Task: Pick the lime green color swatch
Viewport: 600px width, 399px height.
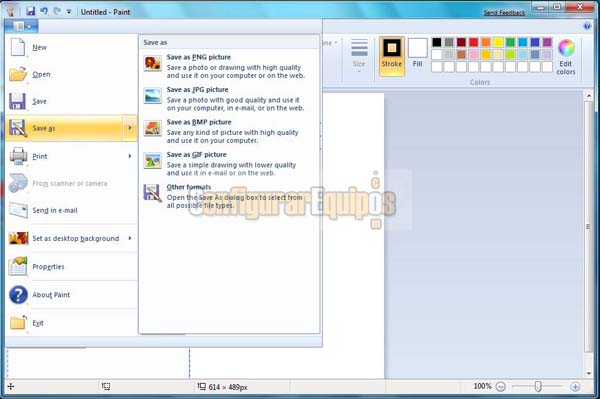Action: pos(510,54)
